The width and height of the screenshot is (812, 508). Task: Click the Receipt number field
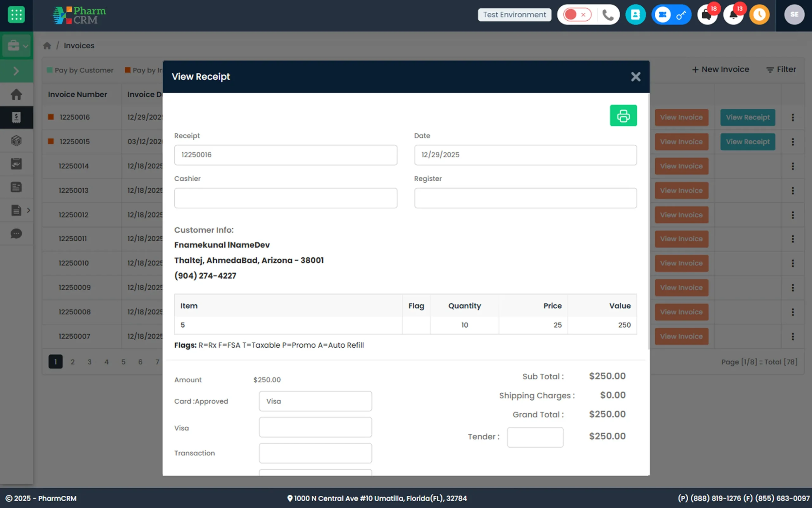pyautogui.click(x=285, y=155)
